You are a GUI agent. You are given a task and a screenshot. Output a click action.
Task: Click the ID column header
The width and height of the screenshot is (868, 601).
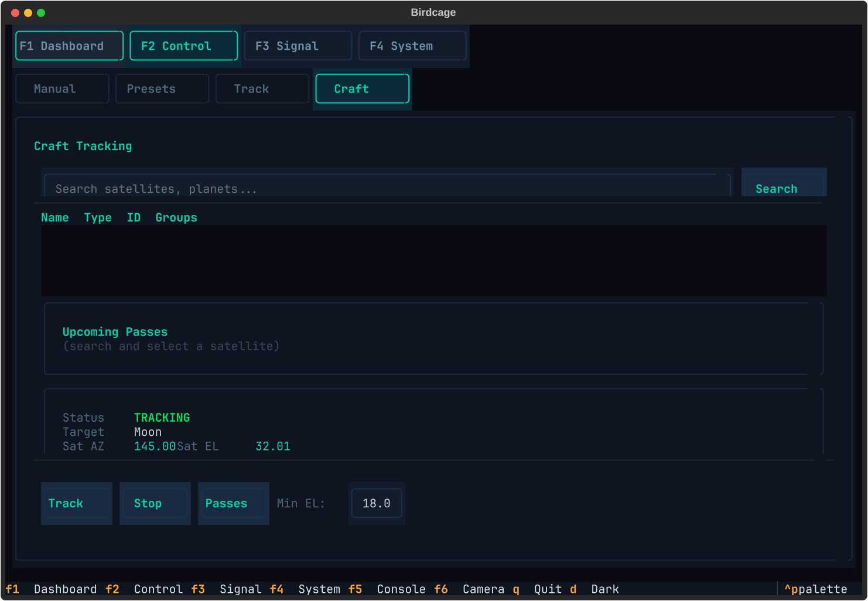point(134,217)
